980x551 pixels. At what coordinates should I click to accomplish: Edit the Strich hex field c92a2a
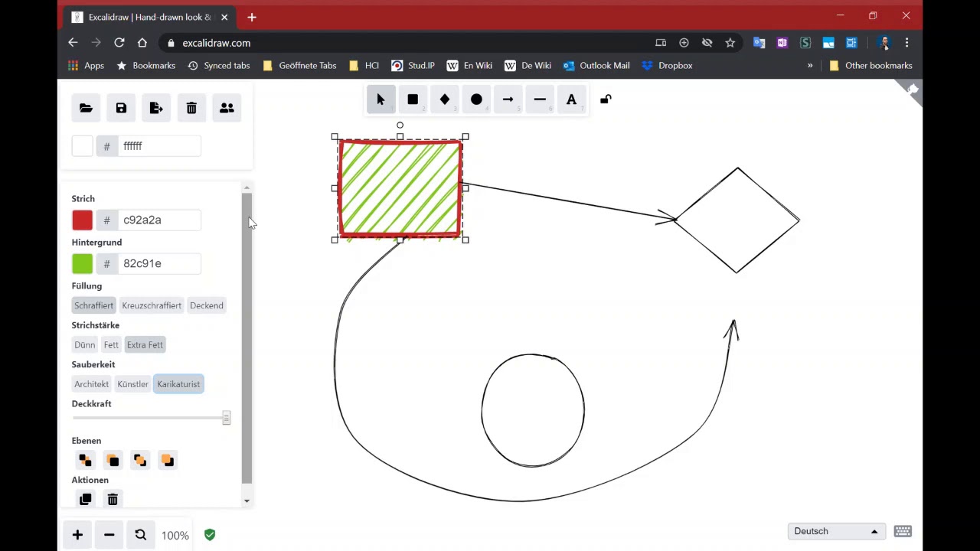click(x=159, y=220)
